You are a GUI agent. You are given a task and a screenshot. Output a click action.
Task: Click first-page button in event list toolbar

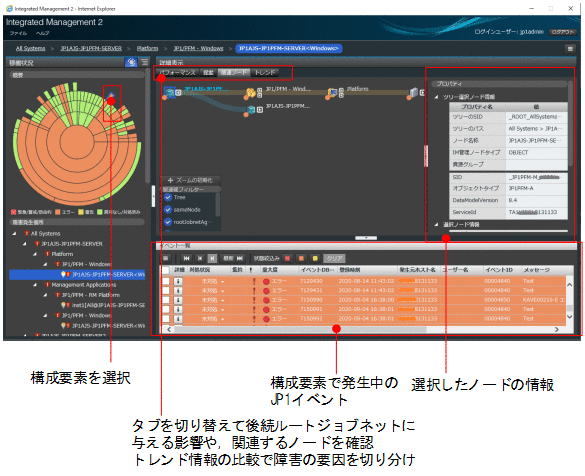187,258
